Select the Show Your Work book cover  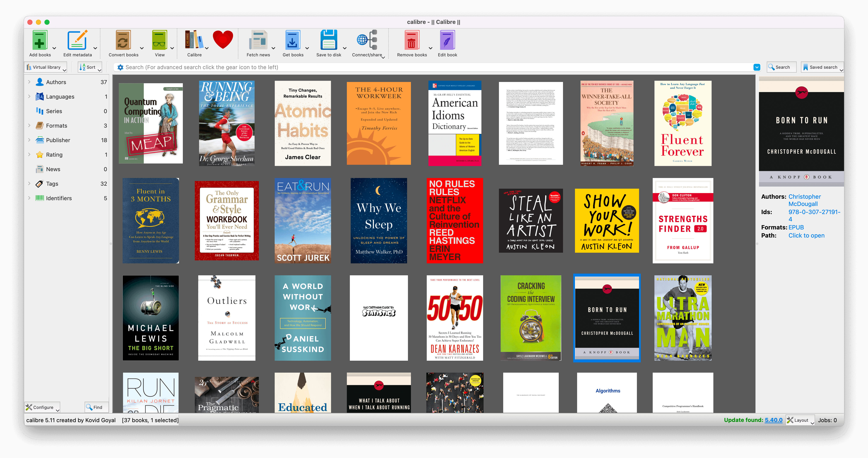point(607,221)
